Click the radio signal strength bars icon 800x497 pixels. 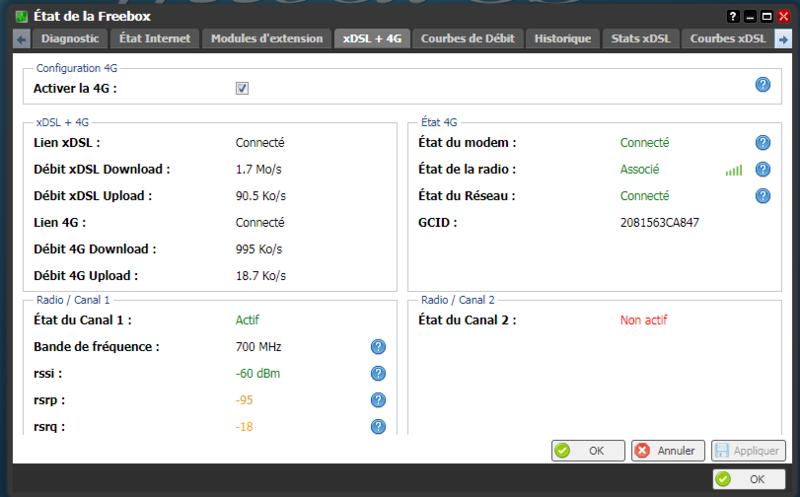pyautogui.click(x=734, y=170)
